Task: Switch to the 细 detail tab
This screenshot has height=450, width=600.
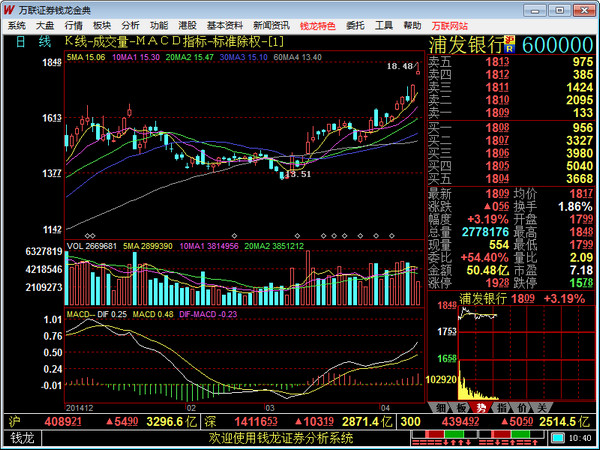Action: coord(439,408)
